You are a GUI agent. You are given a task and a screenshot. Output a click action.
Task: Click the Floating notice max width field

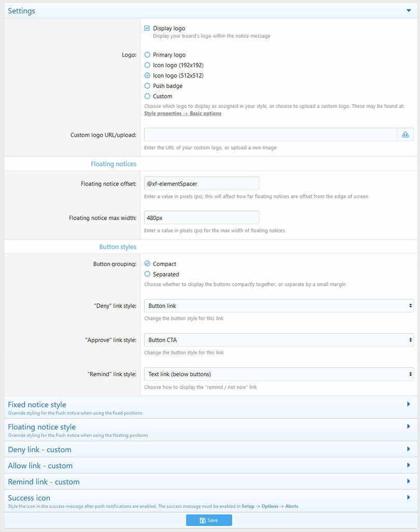[x=201, y=218]
